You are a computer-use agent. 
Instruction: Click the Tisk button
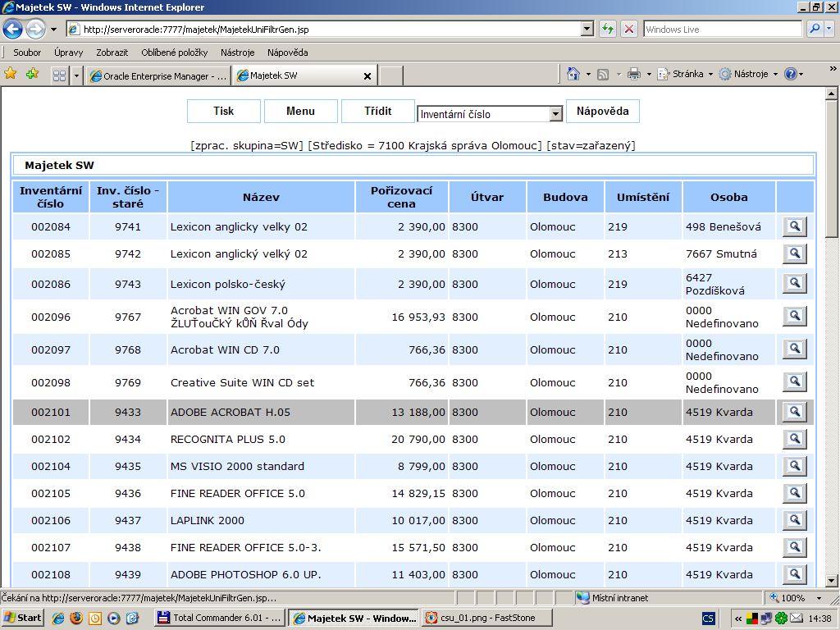click(224, 112)
